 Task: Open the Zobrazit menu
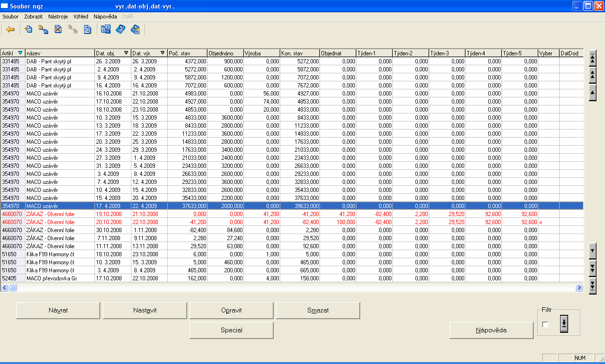pos(34,17)
